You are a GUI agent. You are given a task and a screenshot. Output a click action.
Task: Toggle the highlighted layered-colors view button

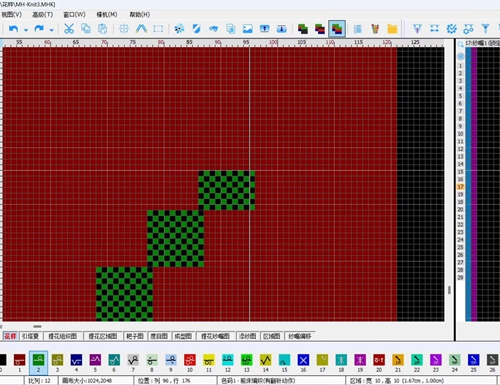coord(337,29)
